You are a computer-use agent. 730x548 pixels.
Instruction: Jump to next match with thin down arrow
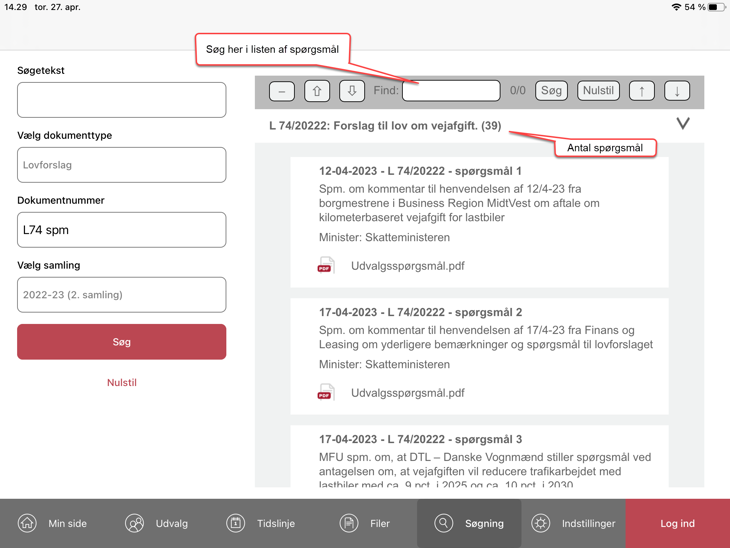[677, 91]
